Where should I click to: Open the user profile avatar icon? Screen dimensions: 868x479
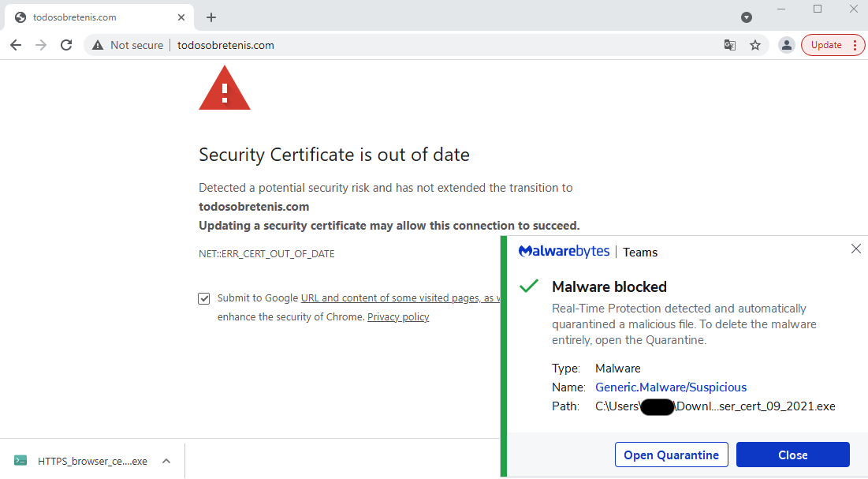(786, 45)
